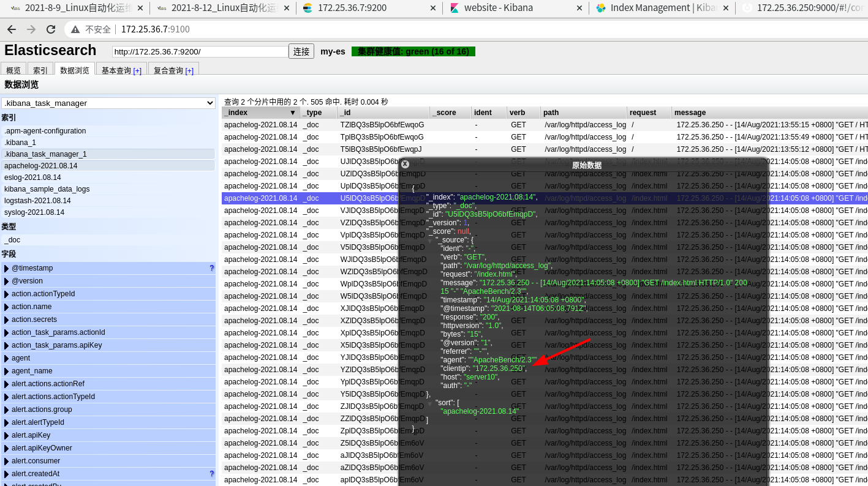
Task: Sort results by the path column header
Action: coord(584,113)
